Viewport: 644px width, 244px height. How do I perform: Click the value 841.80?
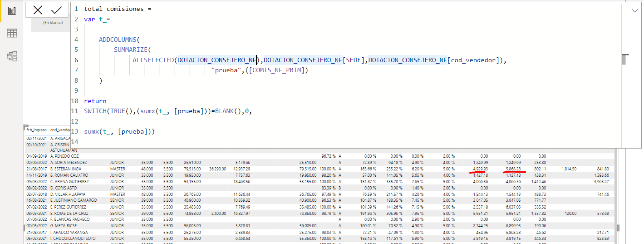(x=603, y=169)
